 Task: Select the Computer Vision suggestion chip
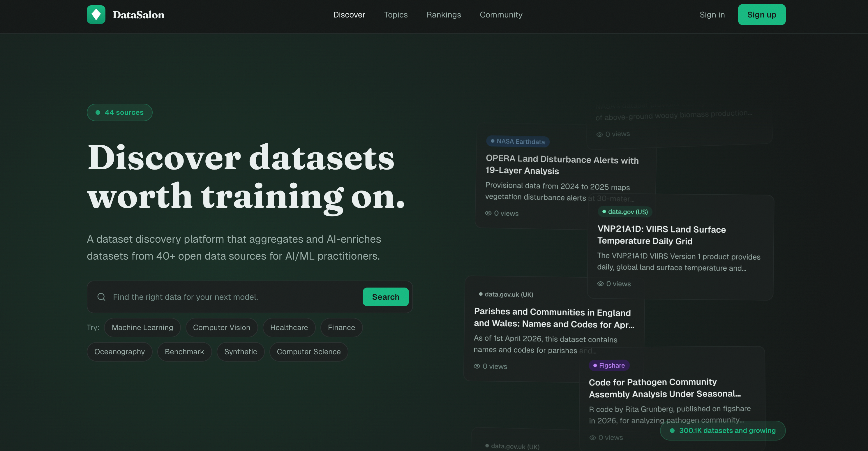click(x=221, y=327)
